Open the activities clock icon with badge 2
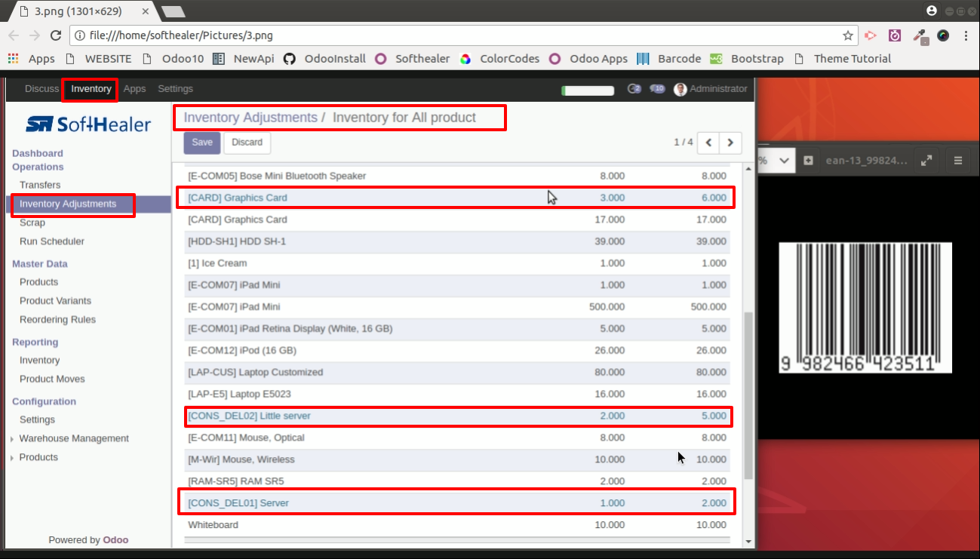980x559 pixels. coord(634,89)
